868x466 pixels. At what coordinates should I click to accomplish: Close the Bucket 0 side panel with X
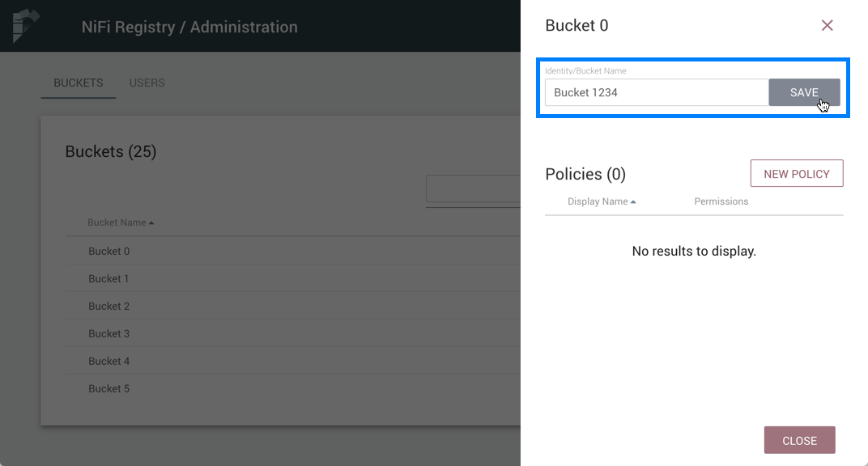(827, 25)
